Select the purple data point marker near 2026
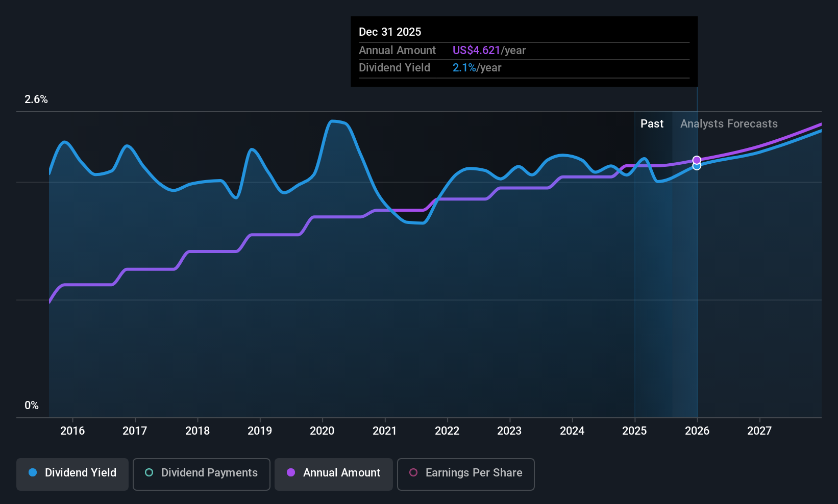838x504 pixels. 697,160
